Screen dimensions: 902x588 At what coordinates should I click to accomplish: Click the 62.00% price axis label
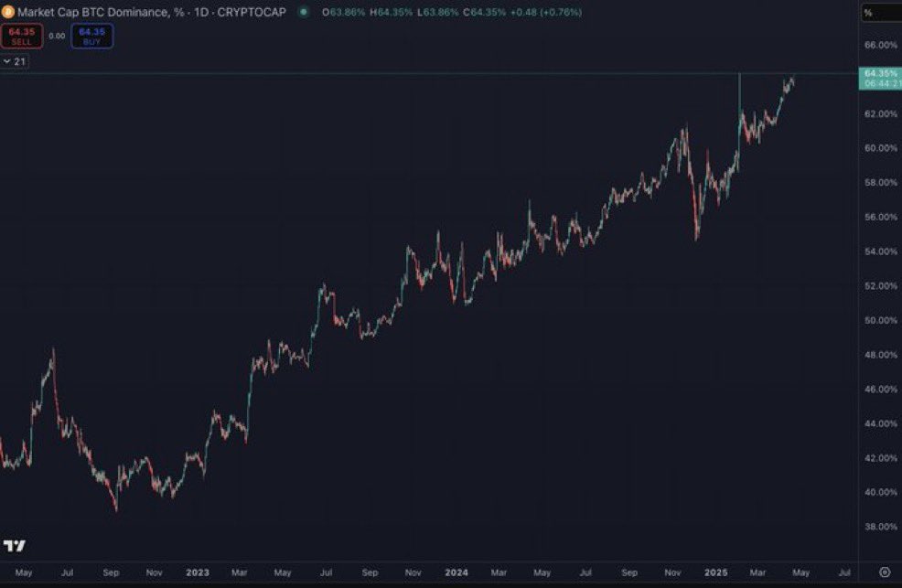[x=880, y=113]
